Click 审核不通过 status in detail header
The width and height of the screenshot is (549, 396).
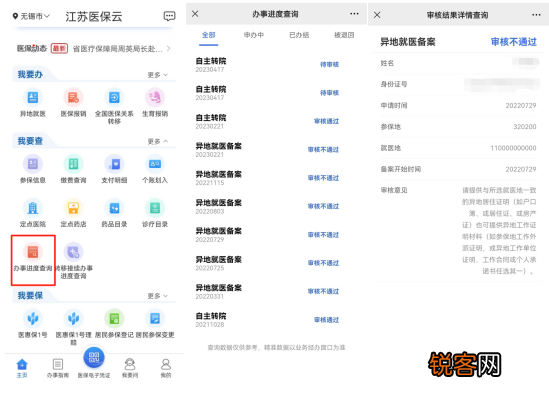tap(514, 42)
